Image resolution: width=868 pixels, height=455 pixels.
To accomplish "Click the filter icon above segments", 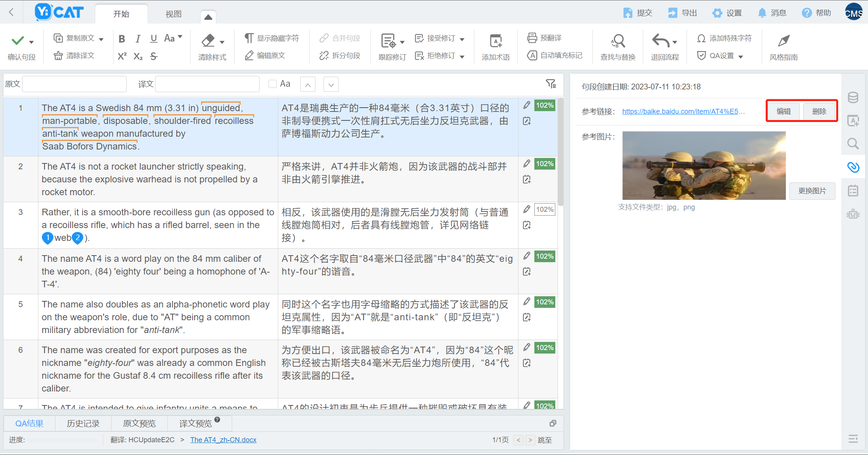I will coord(551,84).
